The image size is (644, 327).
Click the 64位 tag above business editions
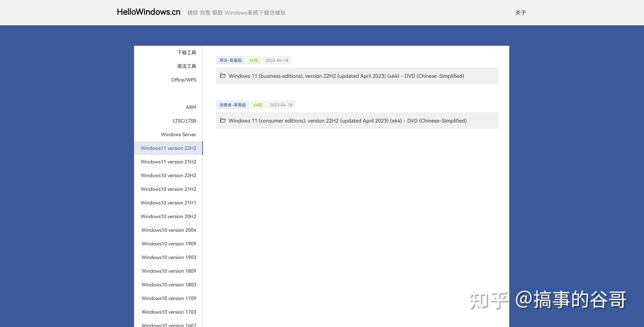click(254, 60)
